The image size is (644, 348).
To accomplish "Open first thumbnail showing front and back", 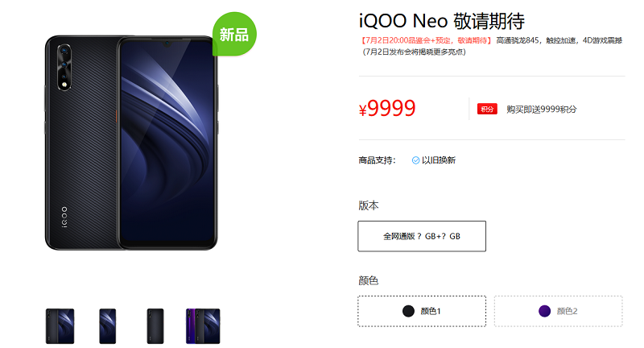I will (60, 326).
